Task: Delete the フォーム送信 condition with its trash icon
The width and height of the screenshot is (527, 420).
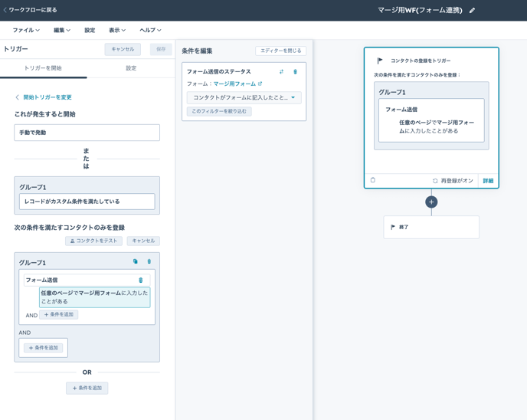Action: click(140, 281)
